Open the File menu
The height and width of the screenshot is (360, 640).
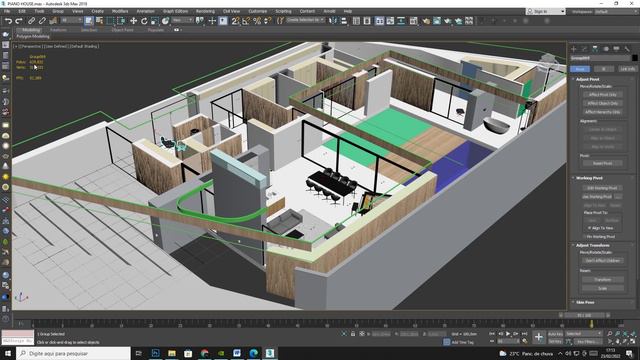pos(7,11)
